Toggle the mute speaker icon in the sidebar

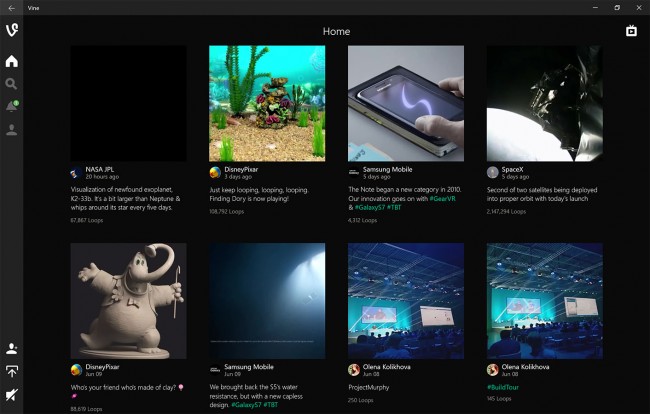point(12,395)
